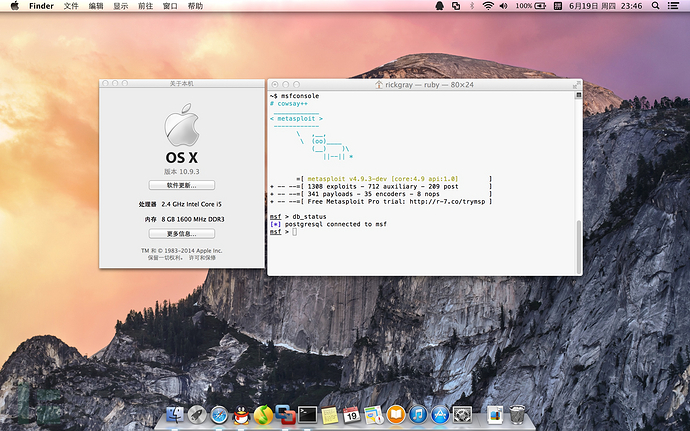Image resolution: width=690 pixels, height=431 pixels.
Task: Open Bluetooth status in menu bar
Action: (472, 6)
